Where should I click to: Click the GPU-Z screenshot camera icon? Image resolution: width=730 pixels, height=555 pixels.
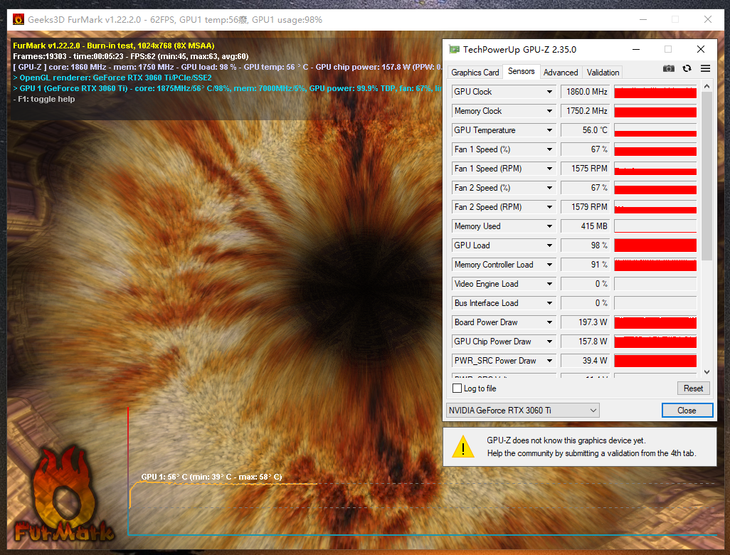(669, 68)
